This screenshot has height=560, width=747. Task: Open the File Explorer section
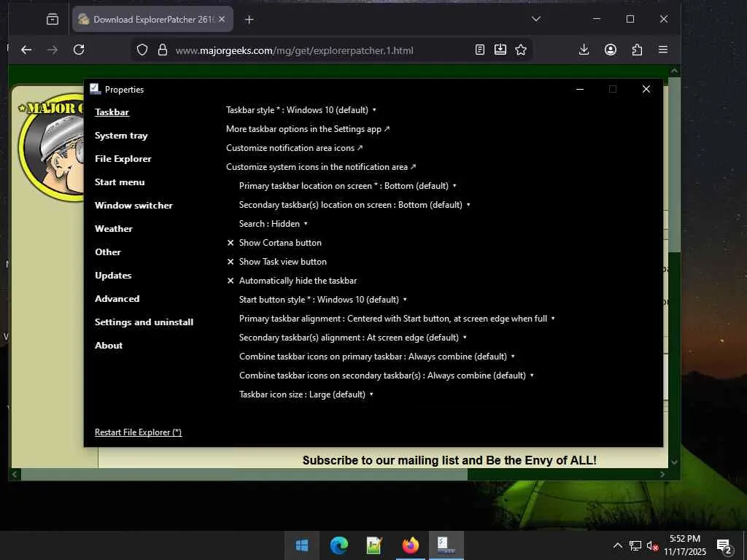coord(123,158)
